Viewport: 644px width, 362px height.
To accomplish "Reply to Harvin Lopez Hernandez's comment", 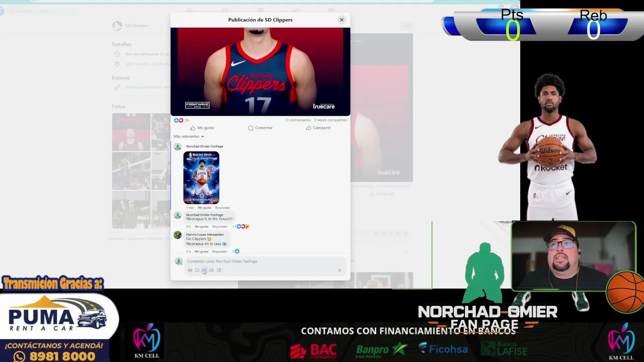I will pos(220,251).
